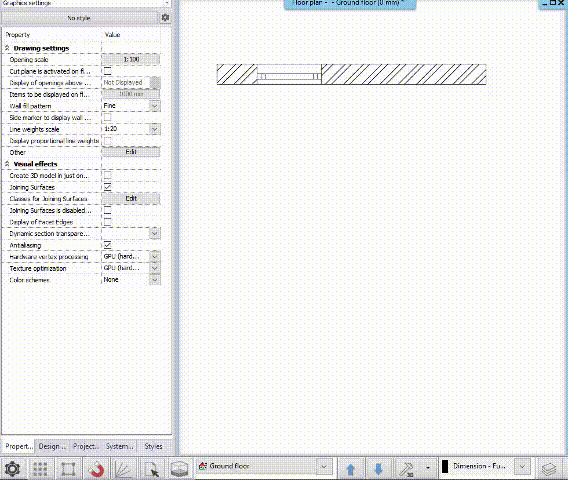Screen dimensions: 568x480
Task: Select the hatched wall right segment
Action: [404, 74]
